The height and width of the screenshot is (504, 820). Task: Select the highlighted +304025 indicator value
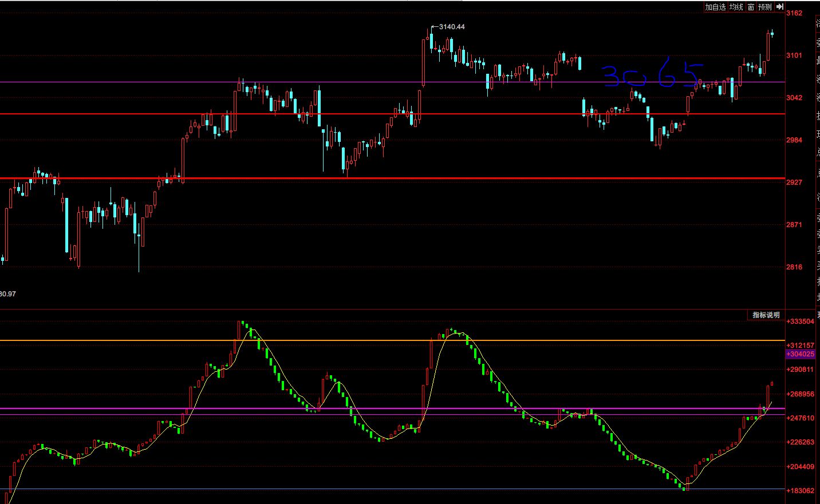(801, 354)
